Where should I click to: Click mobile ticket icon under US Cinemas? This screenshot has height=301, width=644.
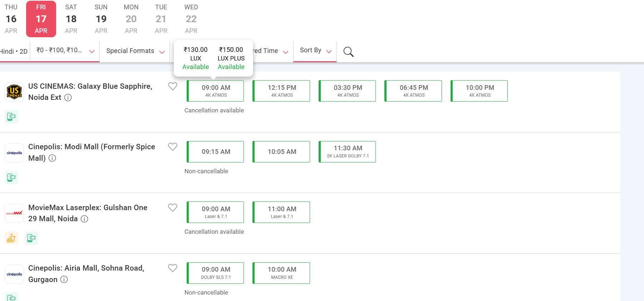pyautogui.click(x=11, y=117)
